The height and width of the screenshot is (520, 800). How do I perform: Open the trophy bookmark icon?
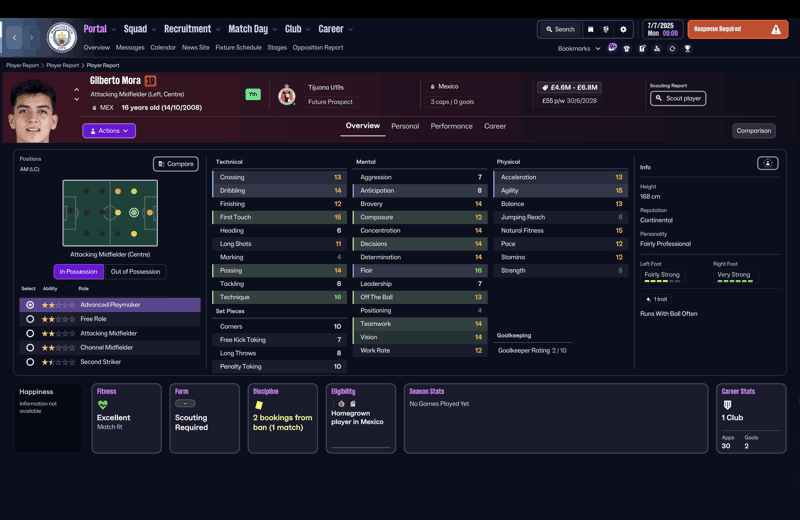point(687,48)
